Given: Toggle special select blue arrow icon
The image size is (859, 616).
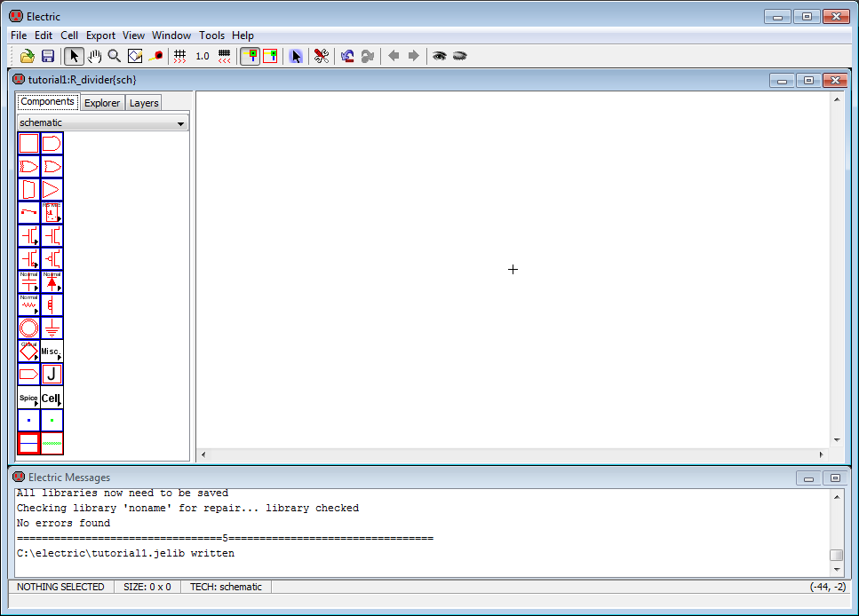Looking at the screenshot, I should 296,56.
